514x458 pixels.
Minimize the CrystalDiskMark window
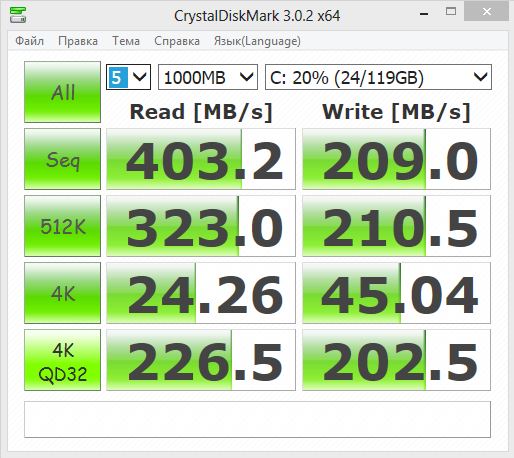point(424,13)
